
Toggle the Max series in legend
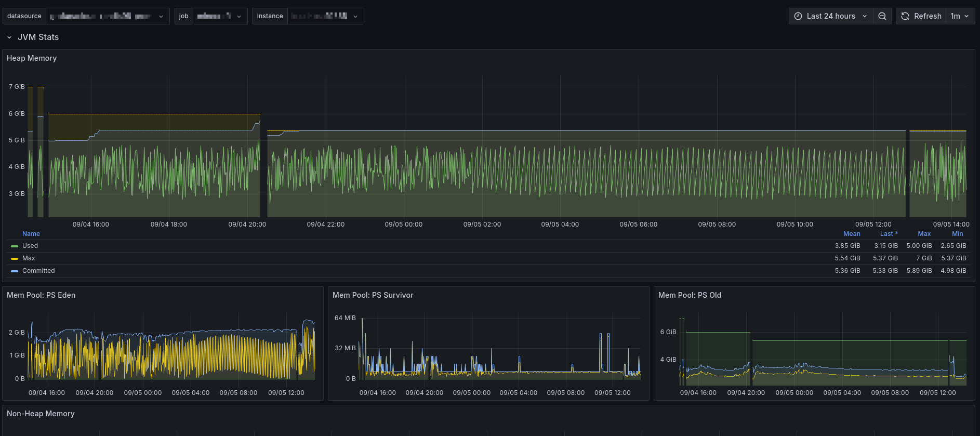[29, 258]
